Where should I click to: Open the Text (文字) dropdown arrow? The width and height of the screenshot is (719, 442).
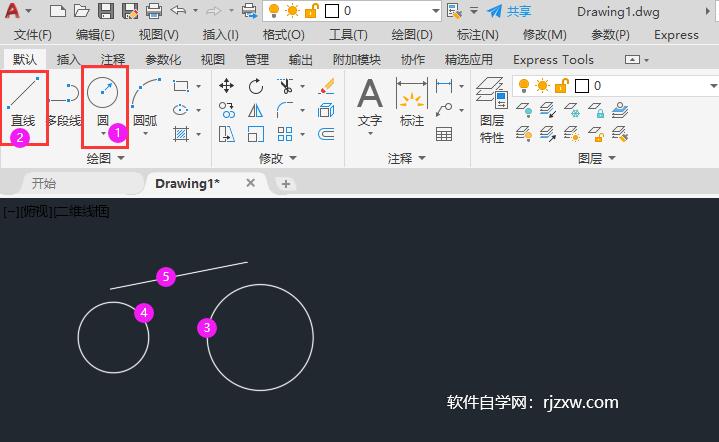(x=370, y=133)
